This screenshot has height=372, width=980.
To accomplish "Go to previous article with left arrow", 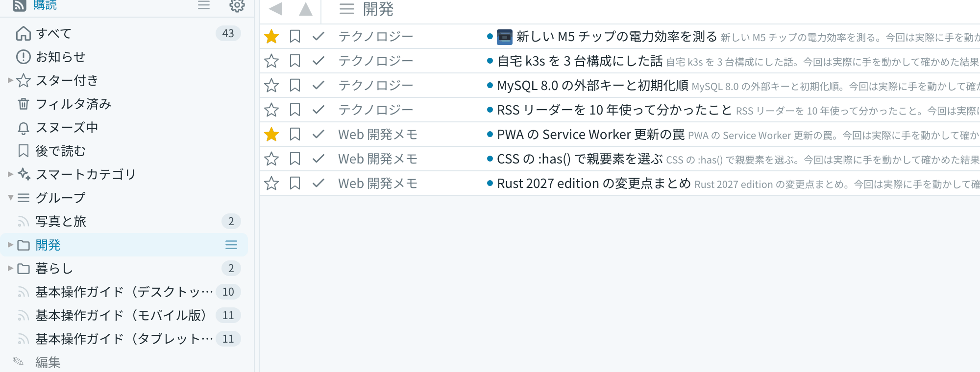I will [276, 9].
